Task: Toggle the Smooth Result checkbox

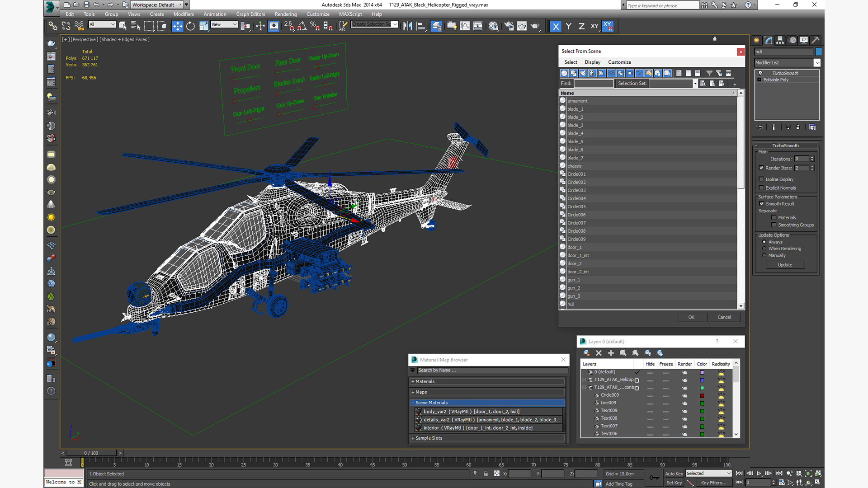Action: [x=762, y=203]
